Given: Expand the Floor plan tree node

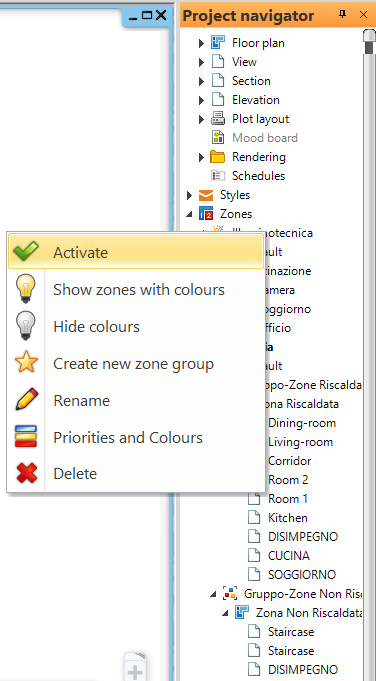Looking at the screenshot, I should (201, 43).
